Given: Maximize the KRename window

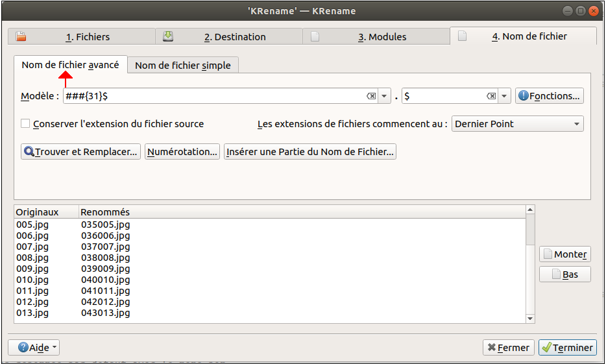Looking at the screenshot, I should 581,11.
